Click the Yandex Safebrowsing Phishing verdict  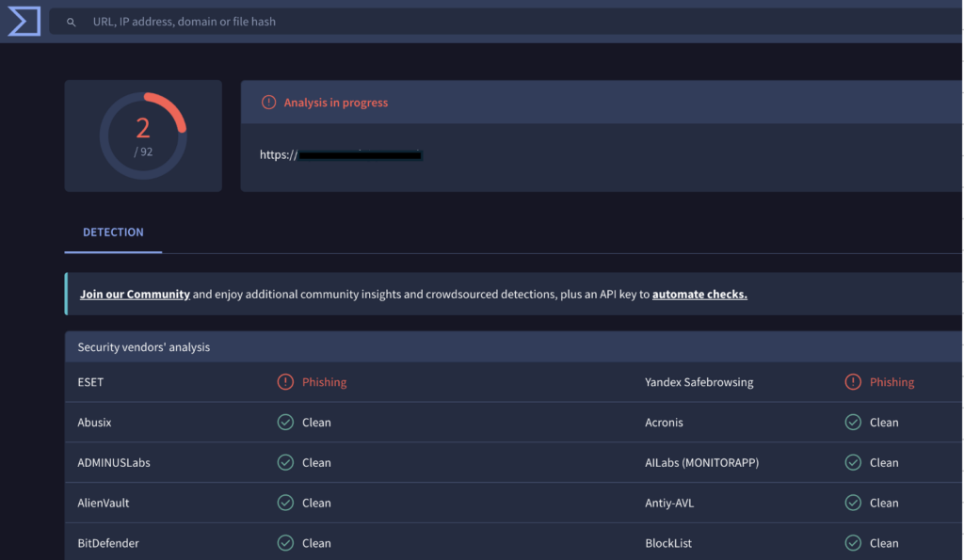click(892, 382)
